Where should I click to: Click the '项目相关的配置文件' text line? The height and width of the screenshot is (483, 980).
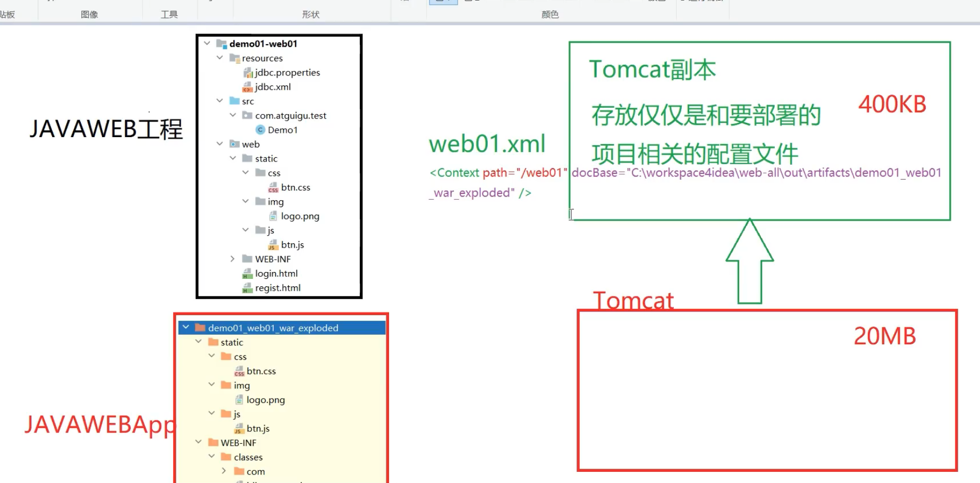click(695, 154)
